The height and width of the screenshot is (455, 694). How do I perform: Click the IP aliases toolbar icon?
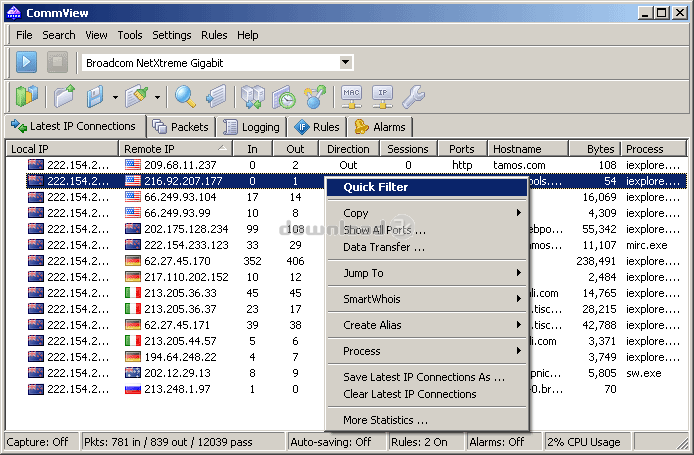382,96
